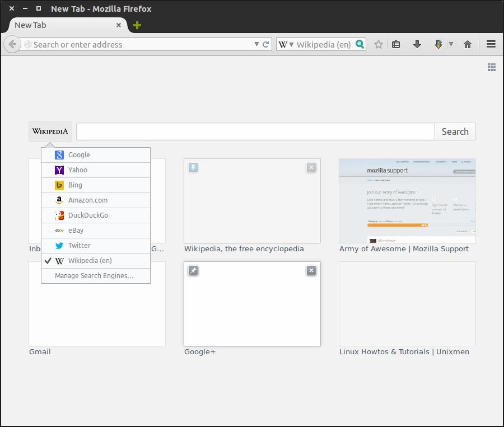Open the Google+ tile
Image resolution: width=504 pixels, height=427 pixels.
[253, 304]
